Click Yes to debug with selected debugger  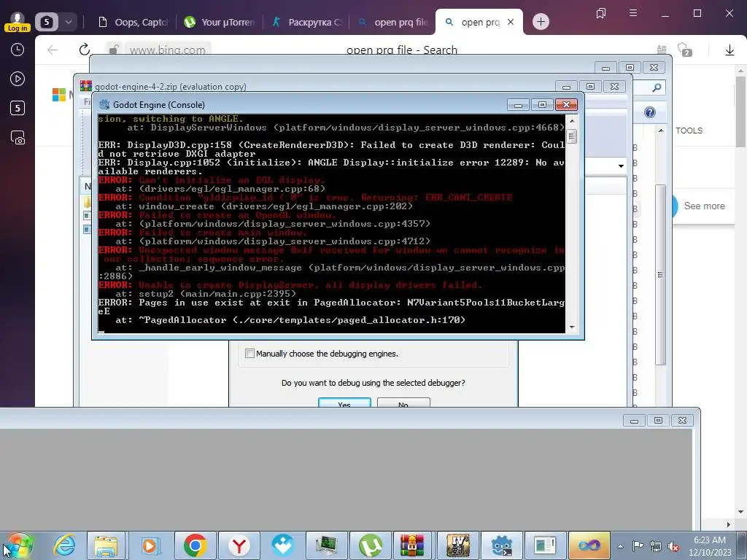[x=344, y=402]
